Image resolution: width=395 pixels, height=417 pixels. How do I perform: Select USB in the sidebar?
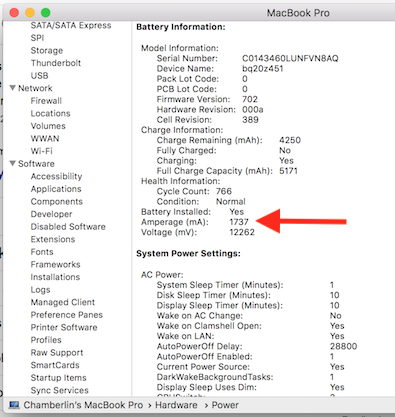[39, 76]
